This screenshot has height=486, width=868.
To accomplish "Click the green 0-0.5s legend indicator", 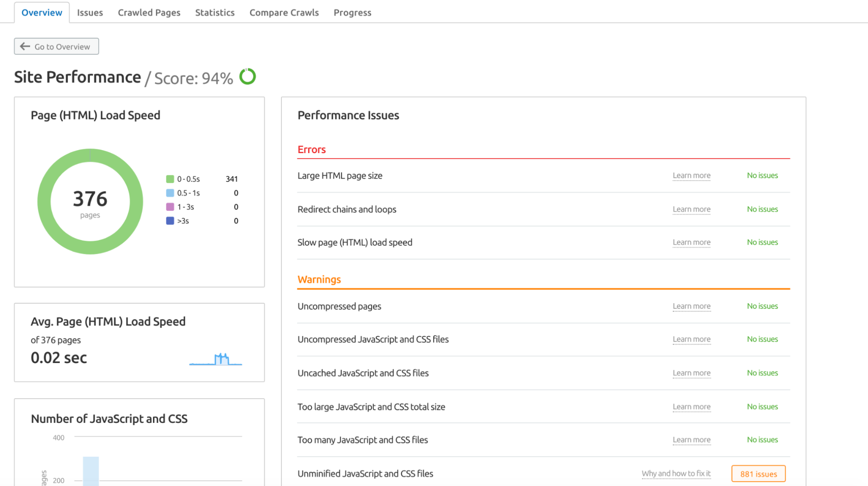I will (170, 178).
